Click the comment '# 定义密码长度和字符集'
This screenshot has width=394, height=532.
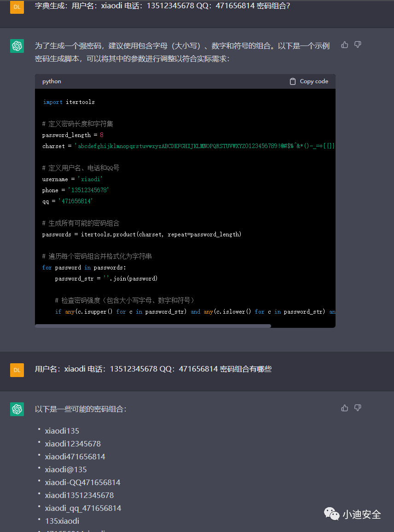(x=77, y=124)
